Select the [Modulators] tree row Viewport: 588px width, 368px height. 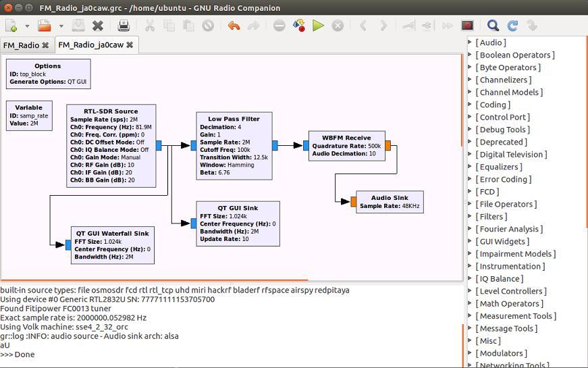(501, 353)
